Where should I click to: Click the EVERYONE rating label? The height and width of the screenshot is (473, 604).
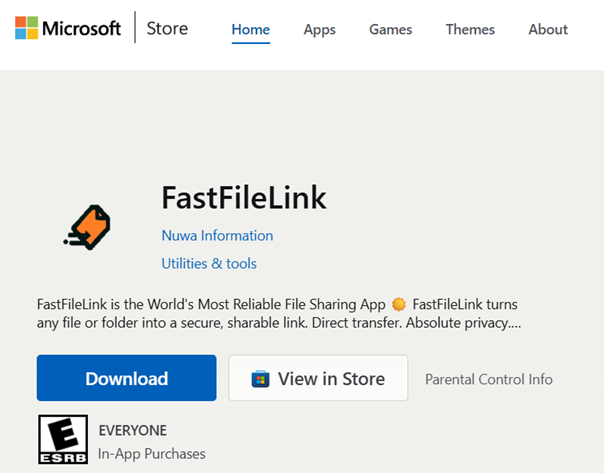coord(133,430)
